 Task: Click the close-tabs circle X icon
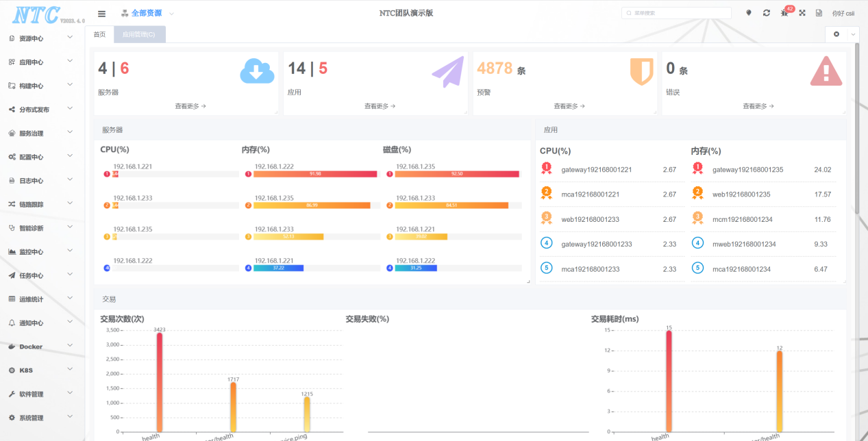(836, 34)
